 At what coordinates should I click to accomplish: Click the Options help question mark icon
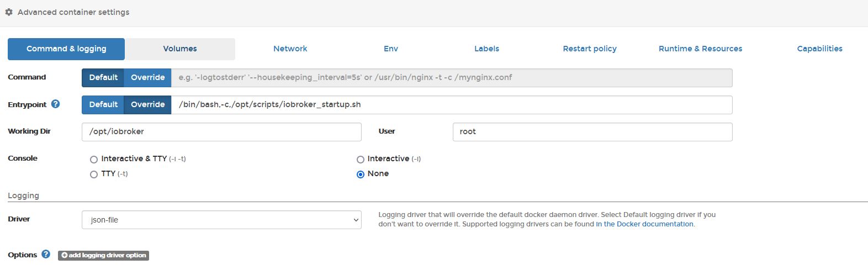point(46,255)
